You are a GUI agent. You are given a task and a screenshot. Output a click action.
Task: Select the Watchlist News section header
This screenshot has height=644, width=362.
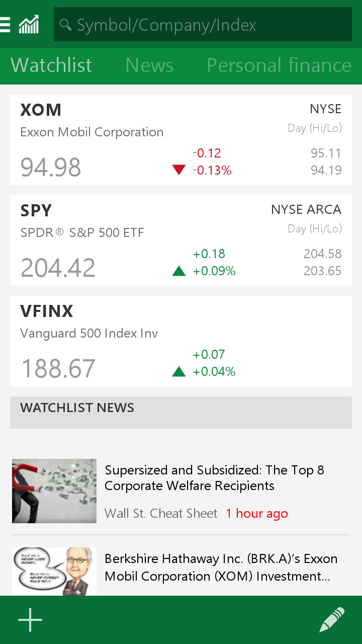click(181, 412)
